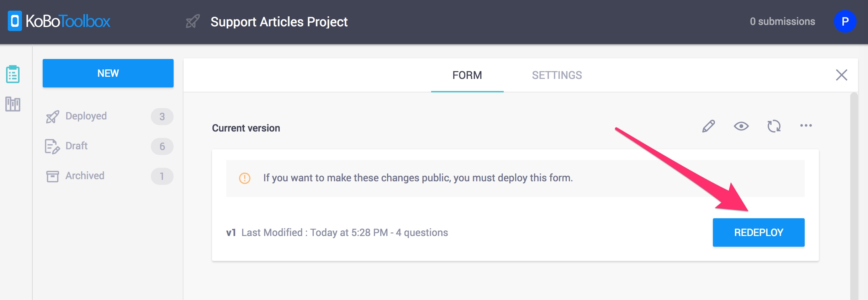Screen dimensions: 868x300
Task: Click the NEW button
Action: point(108,73)
